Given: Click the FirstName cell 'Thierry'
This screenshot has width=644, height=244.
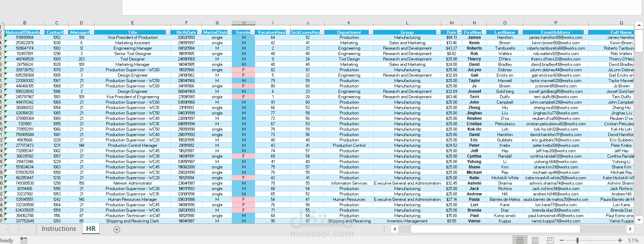Looking at the screenshot, I should click(474, 59).
